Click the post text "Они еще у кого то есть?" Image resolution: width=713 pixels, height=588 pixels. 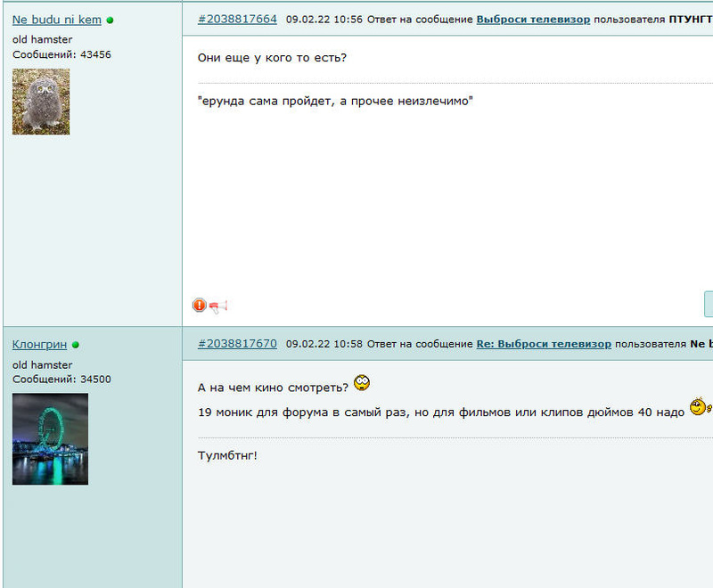tap(272, 58)
